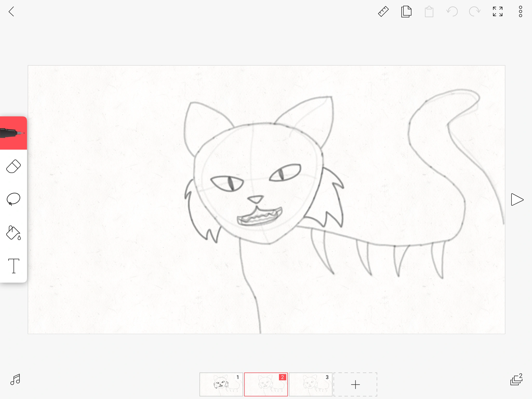Select the Lasso selection tool
Image resolution: width=532 pixels, height=399 pixels.
[13, 199]
